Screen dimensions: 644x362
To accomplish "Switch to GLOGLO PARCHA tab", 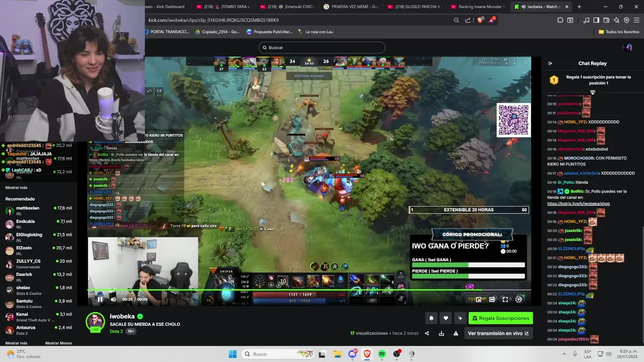I will point(414,7).
